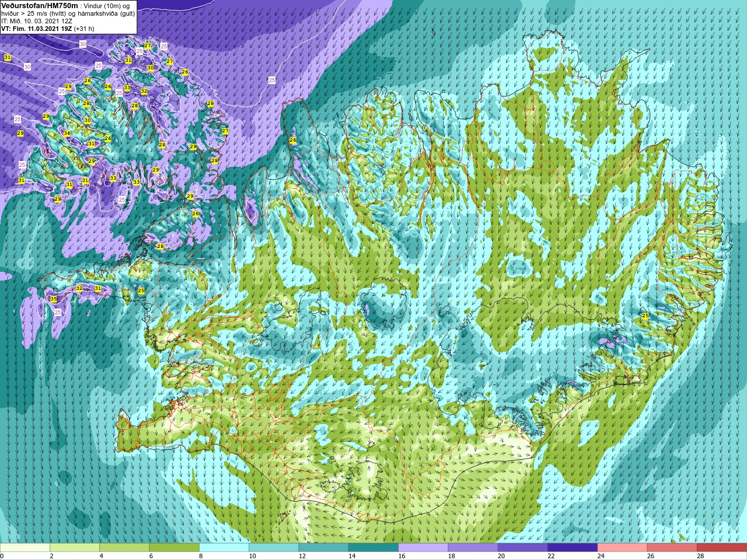747x560 pixels.
Task: Select the turquoise 10–12 legend swatch
Action: [x=274, y=548]
